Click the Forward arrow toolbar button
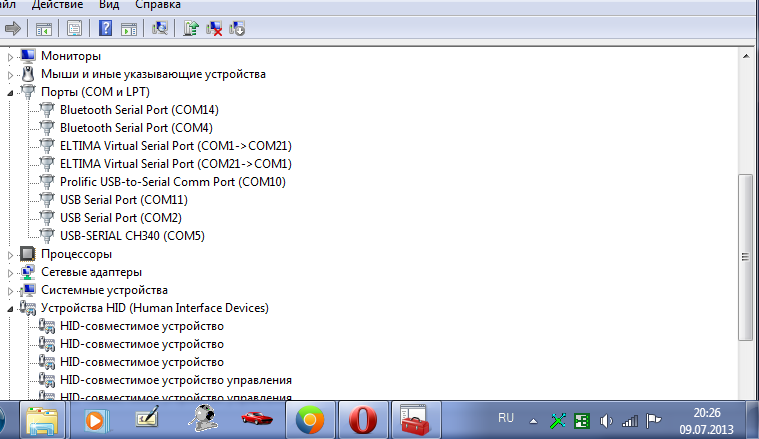 pyautogui.click(x=13, y=29)
